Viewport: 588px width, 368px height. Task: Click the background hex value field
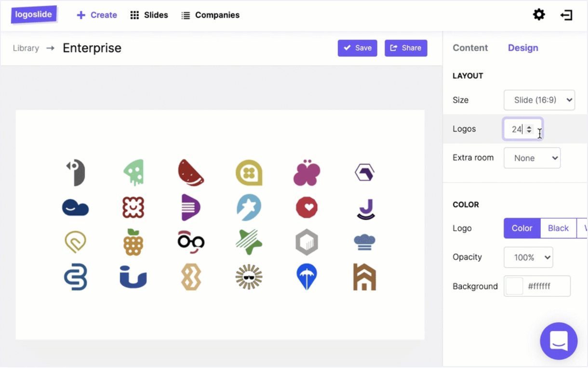(547, 286)
